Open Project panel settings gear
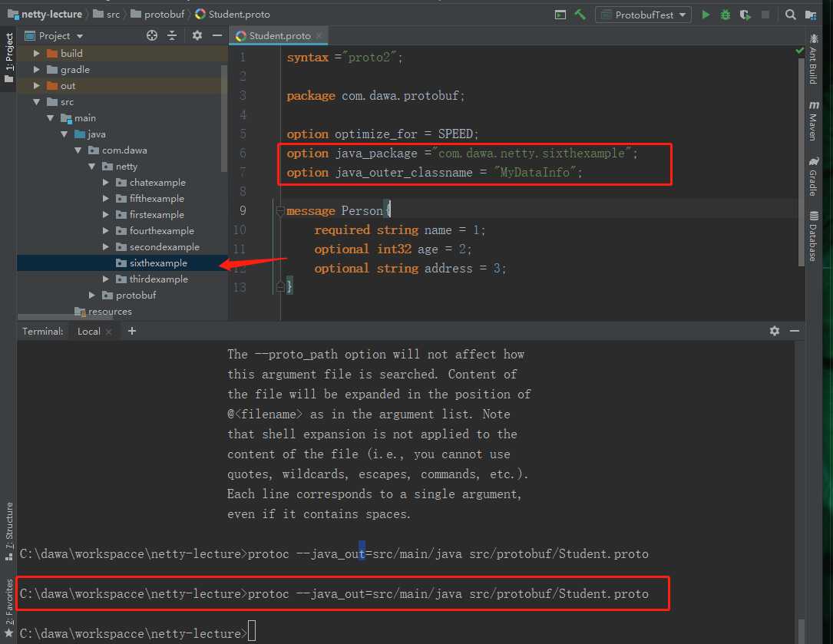The image size is (833, 644). tap(197, 35)
